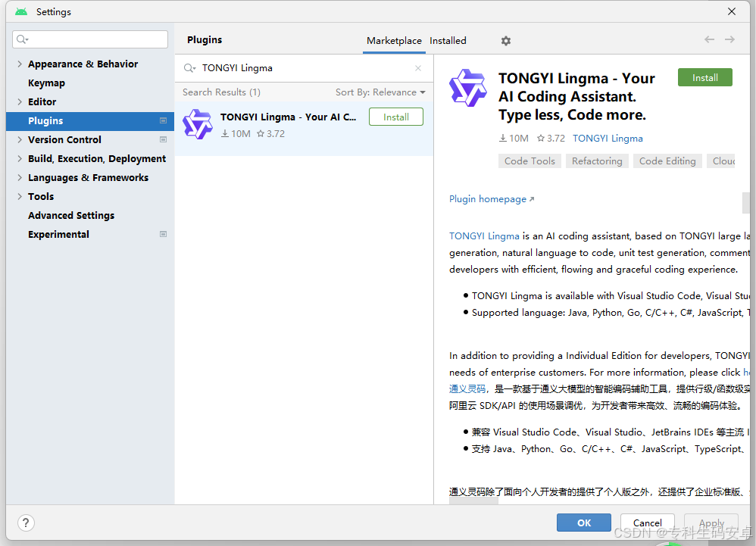
Task: Select the TONGYI Lingma search result row
Action: coord(304,128)
